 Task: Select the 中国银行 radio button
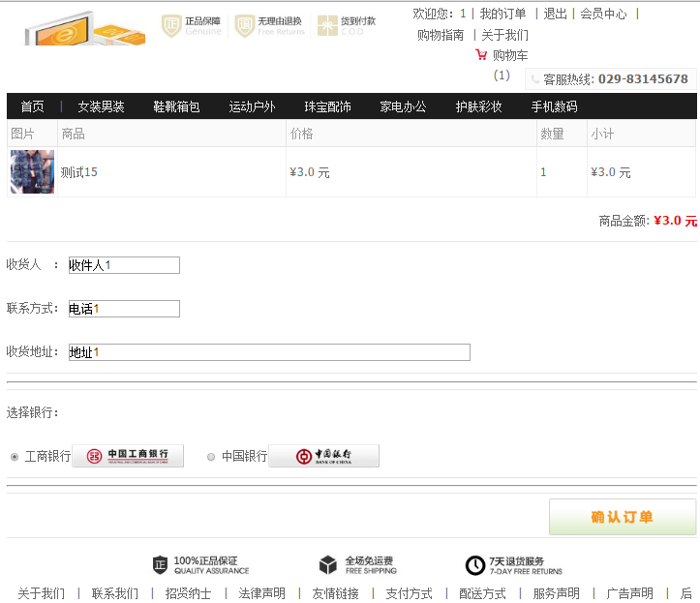tap(211, 457)
